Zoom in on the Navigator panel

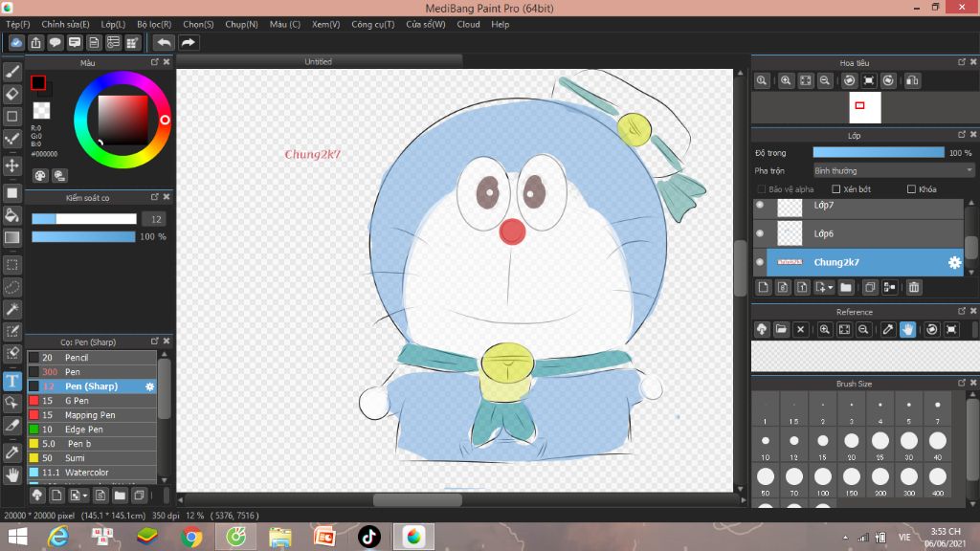click(x=786, y=80)
